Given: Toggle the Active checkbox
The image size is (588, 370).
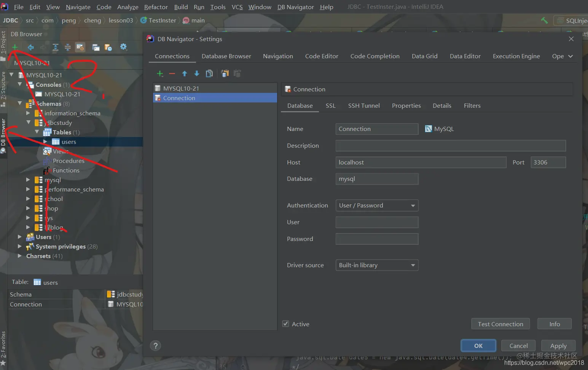Looking at the screenshot, I should pyautogui.click(x=285, y=324).
